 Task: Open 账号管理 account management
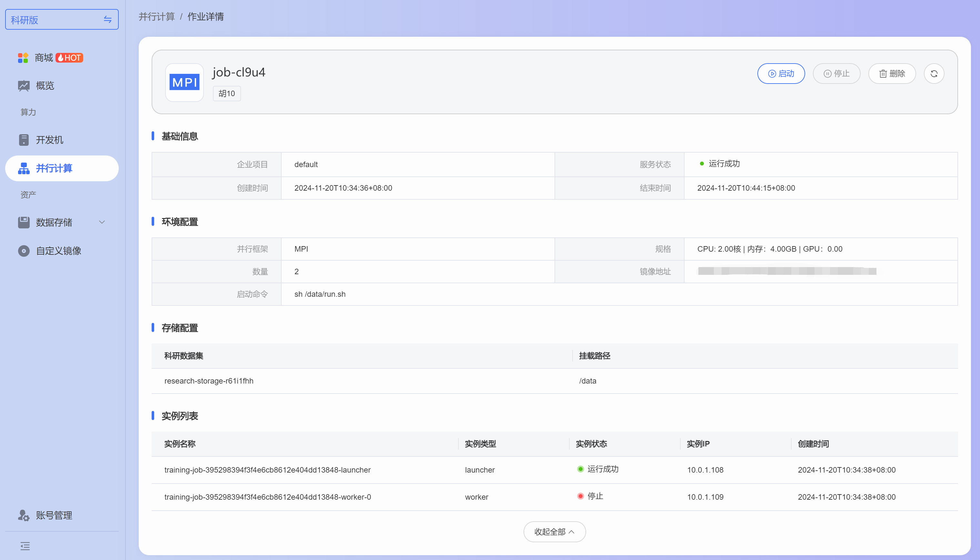click(62, 515)
